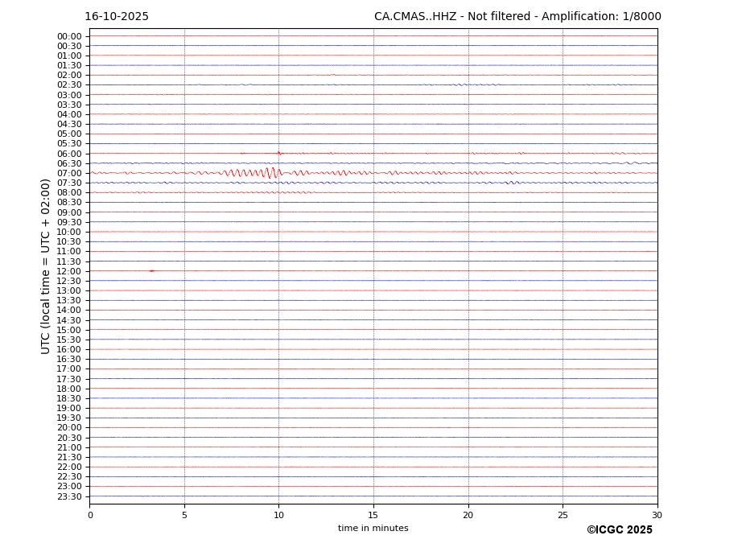
Task: Click the 18:00 time label
Action: click(69, 389)
